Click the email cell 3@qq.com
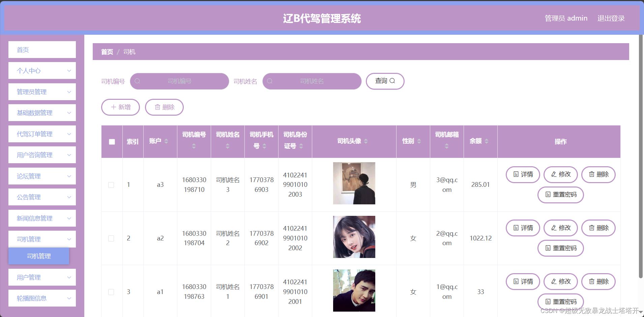 tap(447, 185)
